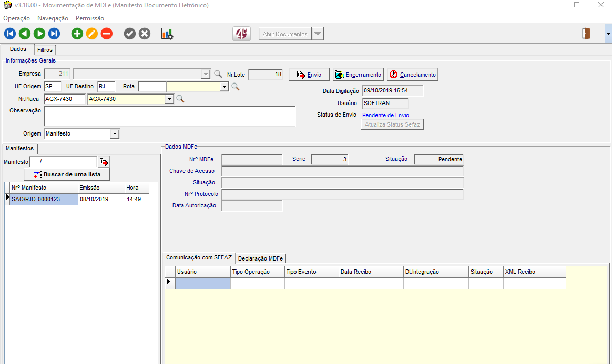
Task: Click the Encerramento button
Action: click(x=358, y=75)
